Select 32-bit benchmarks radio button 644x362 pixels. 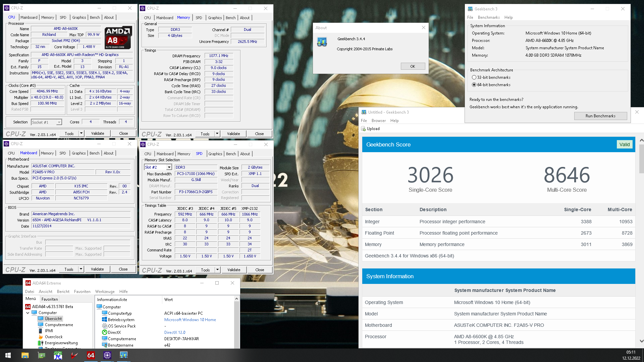474,77
